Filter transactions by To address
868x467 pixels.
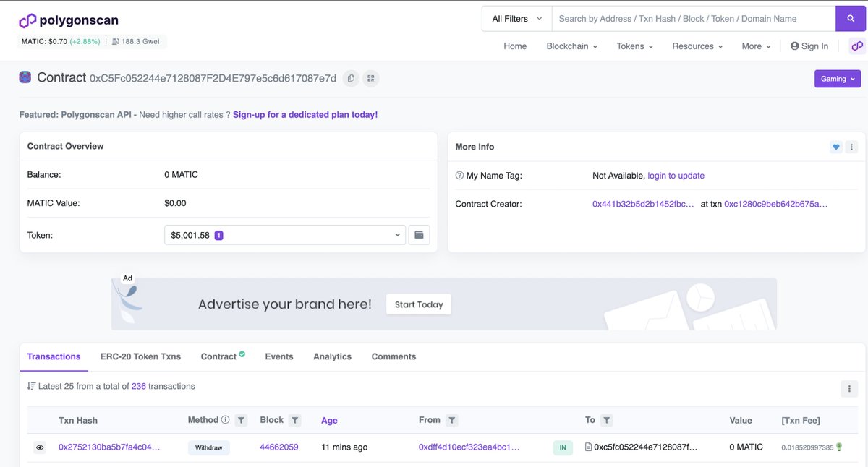pos(607,420)
